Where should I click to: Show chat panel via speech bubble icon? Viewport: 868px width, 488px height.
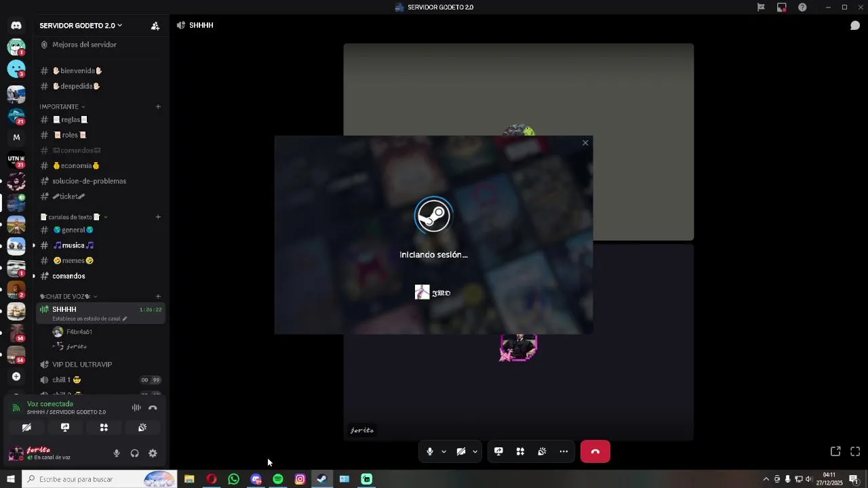(x=855, y=26)
